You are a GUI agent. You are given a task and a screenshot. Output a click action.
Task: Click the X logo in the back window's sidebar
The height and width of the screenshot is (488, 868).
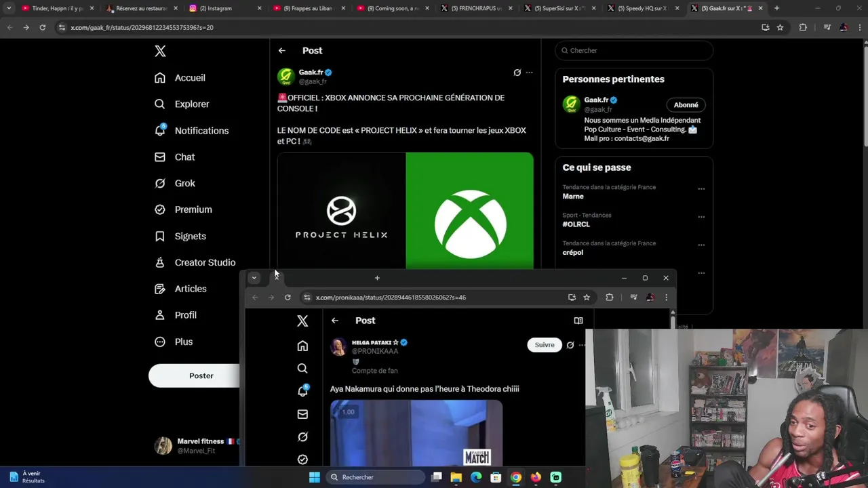[x=160, y=51]
